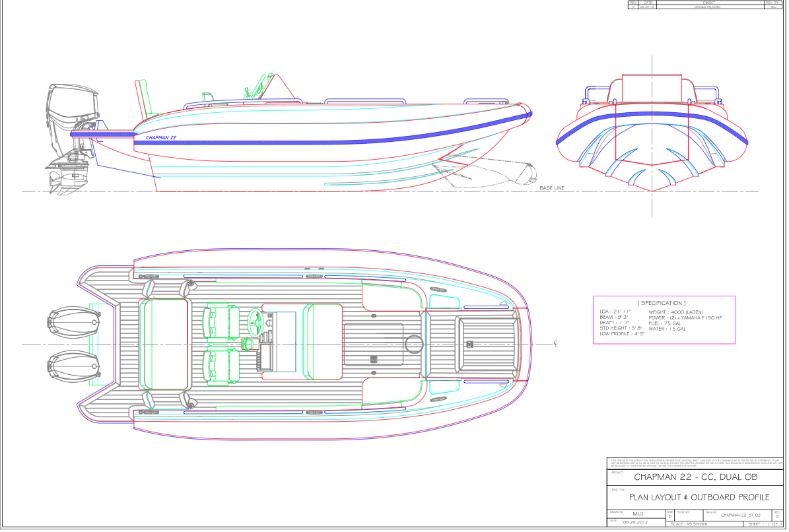Click the round hatch circle on the deck
The width and height of the screenshot is (789, 532).
click(x=414, y=343)
